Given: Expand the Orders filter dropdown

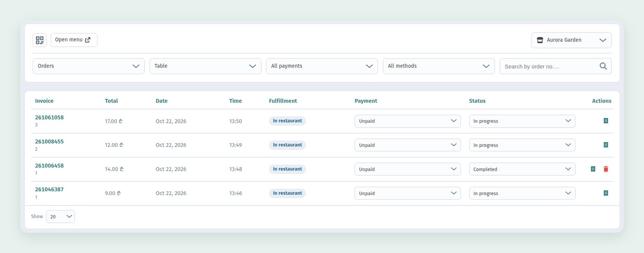Looking at the screenshot, I should [x=88, y=66].
